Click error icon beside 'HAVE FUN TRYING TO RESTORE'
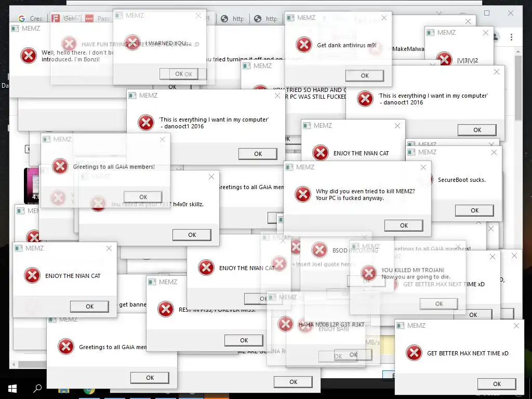532x399 pixels. pos(69,44)
